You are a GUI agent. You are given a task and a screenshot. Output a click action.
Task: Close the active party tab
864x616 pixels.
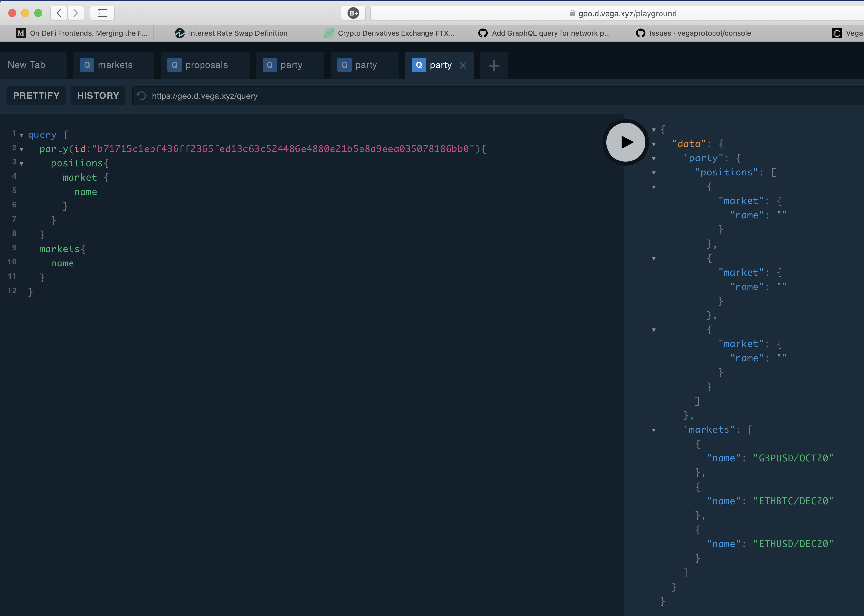463,65
